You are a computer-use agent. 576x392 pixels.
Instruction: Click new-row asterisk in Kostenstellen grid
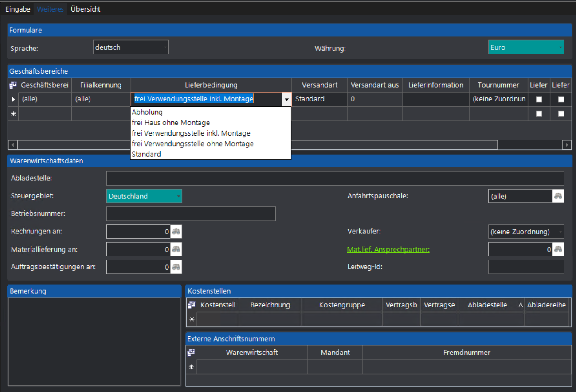click(192, 319)
